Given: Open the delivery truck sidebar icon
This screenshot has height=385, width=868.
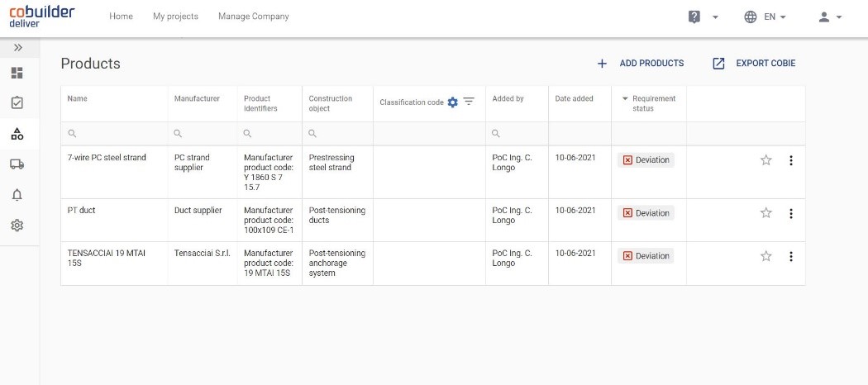Looking at the screenshot, I should tap(17, 164).
